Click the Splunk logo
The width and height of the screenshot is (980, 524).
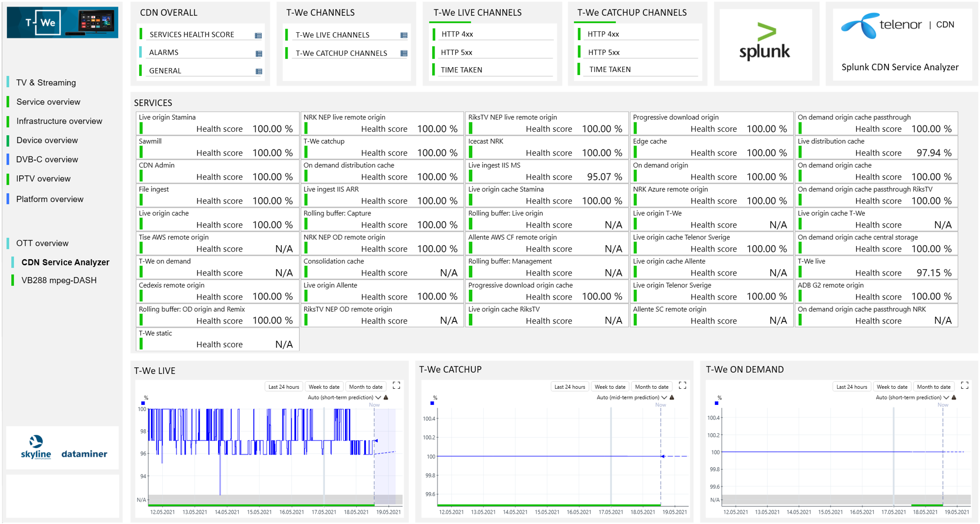[764, 43]
